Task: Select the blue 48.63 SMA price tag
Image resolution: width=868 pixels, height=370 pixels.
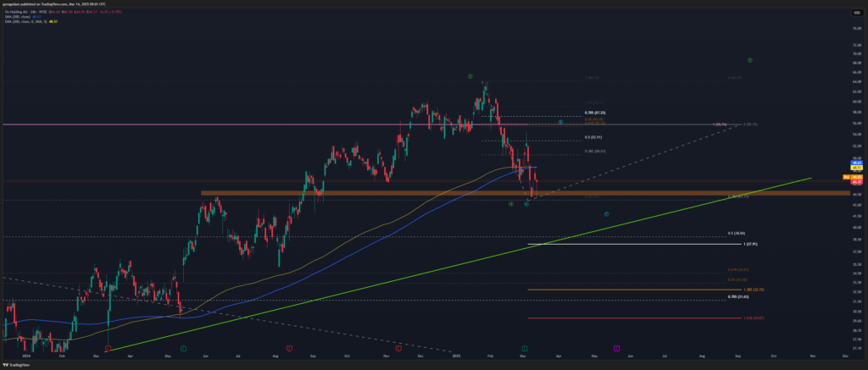Action: (x=856, y=162)
